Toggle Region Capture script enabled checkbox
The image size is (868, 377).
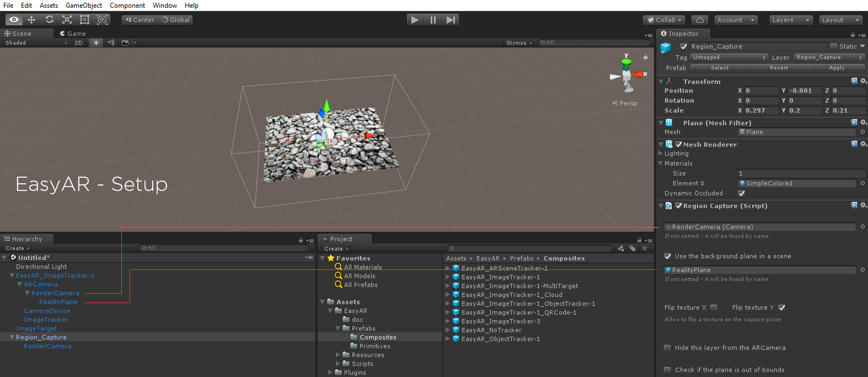[679, 205]
